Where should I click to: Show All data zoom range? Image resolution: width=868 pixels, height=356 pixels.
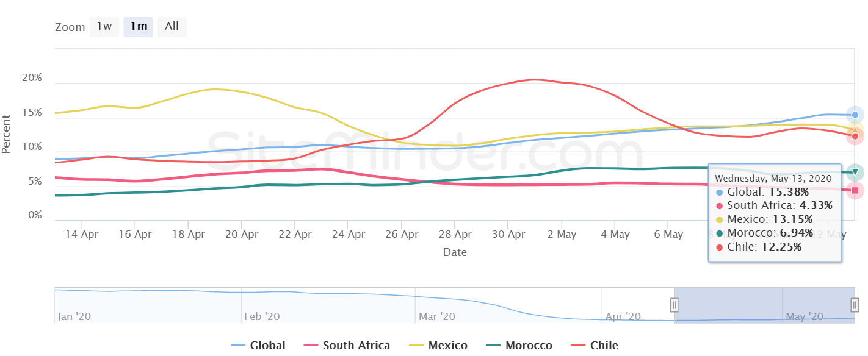point(172,27)
